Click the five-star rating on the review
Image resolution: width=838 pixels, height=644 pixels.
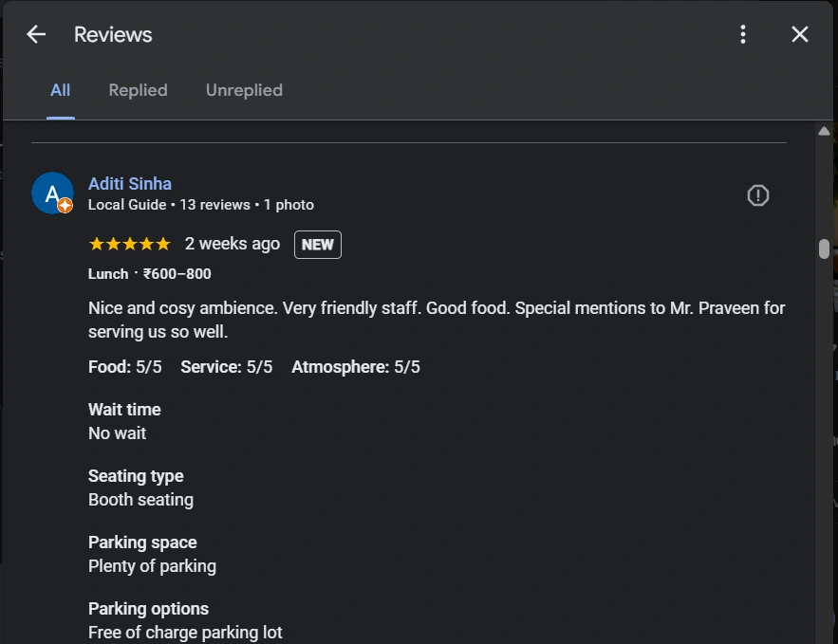coord(129,244)
